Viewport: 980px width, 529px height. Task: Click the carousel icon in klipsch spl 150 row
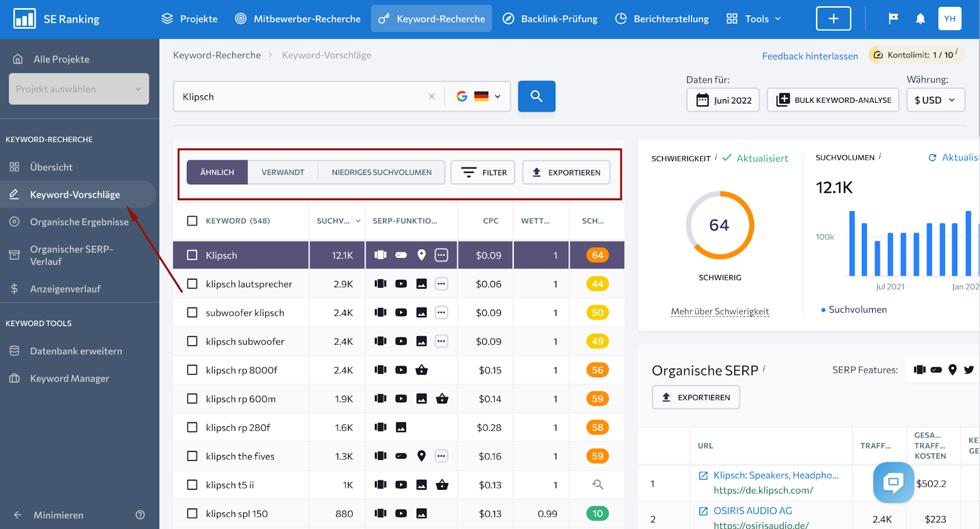[380, 513]
